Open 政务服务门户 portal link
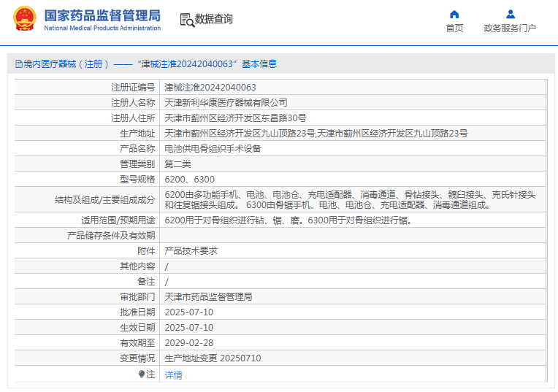 [510, 28]
